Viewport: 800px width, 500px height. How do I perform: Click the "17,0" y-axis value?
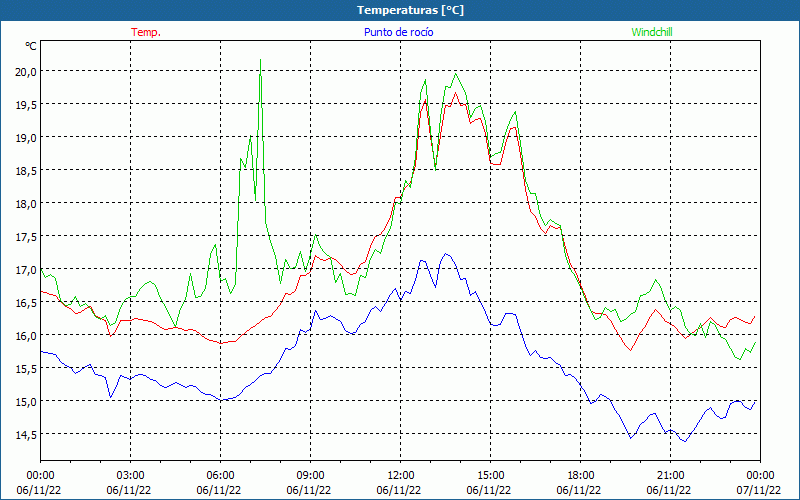26,269
